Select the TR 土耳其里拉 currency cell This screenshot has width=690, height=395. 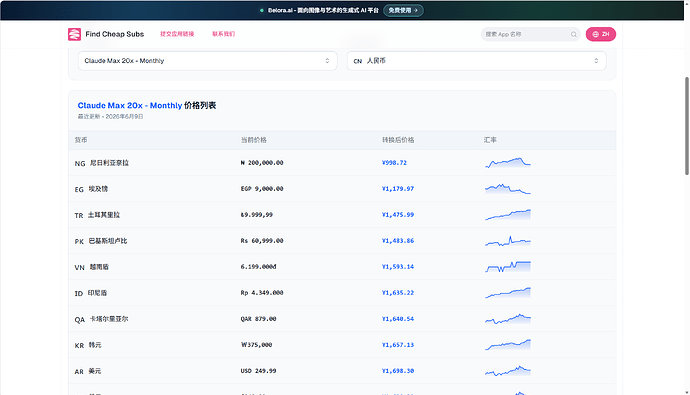[97, 215]
